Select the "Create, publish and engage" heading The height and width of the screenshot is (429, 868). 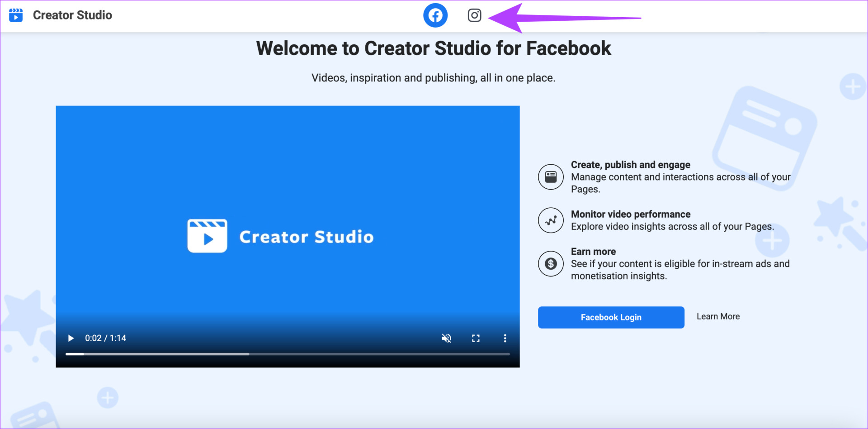630,165
